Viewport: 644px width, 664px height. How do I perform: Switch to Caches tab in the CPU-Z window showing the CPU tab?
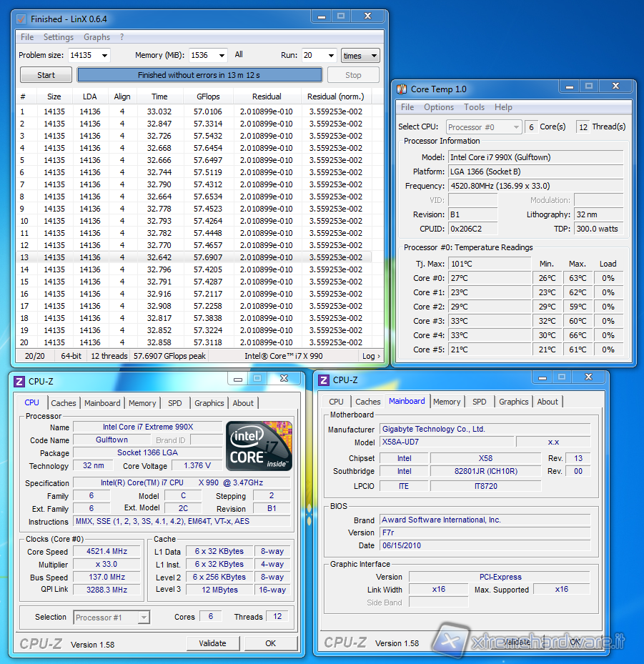[x=64, y=403]
